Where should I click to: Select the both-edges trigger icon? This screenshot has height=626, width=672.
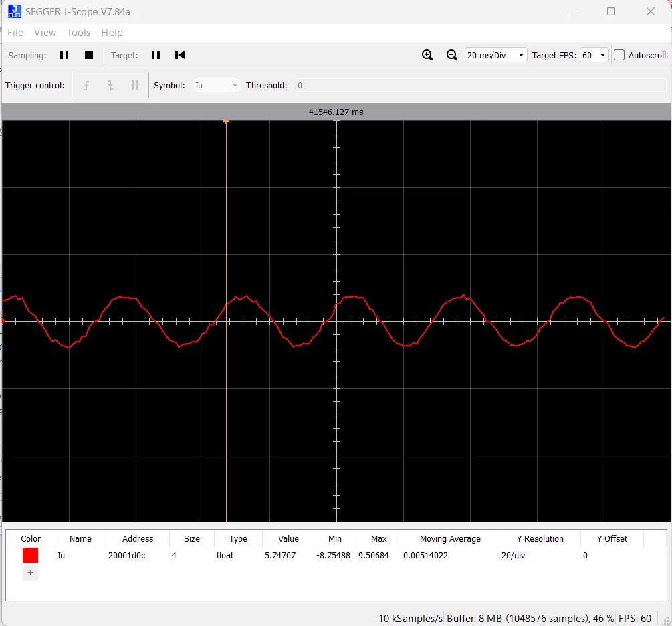coord(134,86)
